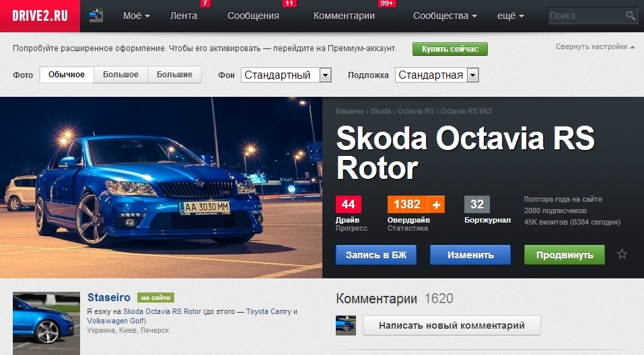Image resolution: width=644 pixels, height=355 pixels.
Task: Click the на сайте status badge
Action: 155,298
